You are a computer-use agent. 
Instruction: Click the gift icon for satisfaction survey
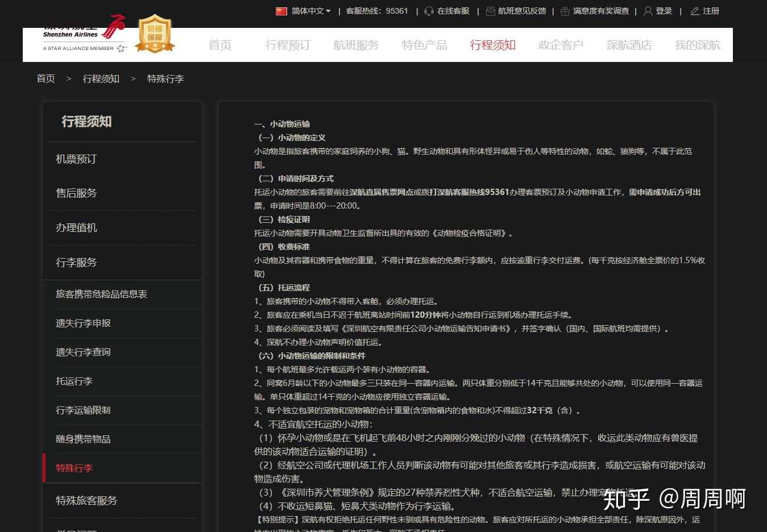coord(565,11)
